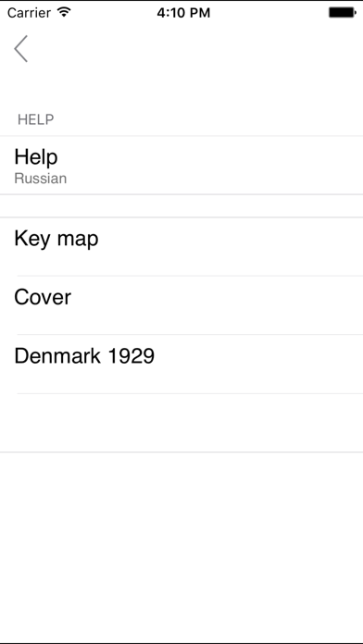Click the word Key in Key map row
363x644 pixels.
pos(33,240)
